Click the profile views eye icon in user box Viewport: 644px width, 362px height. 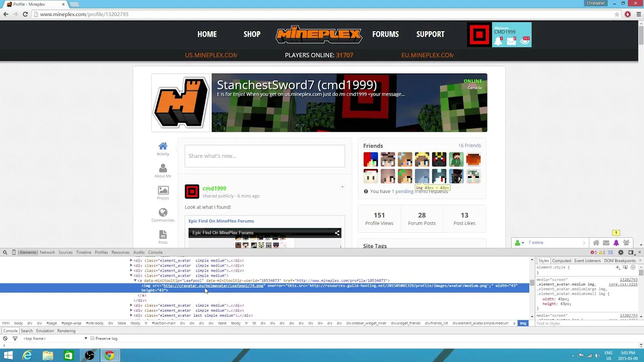[525, 41]
